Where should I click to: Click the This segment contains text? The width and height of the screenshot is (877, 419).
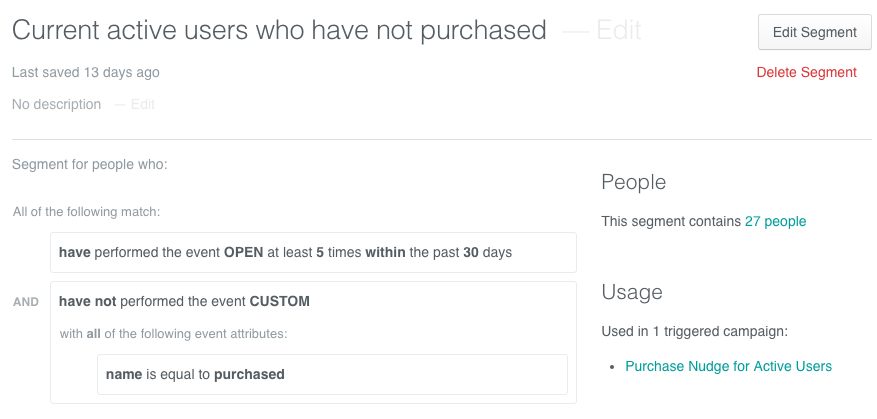coord(671,222)
